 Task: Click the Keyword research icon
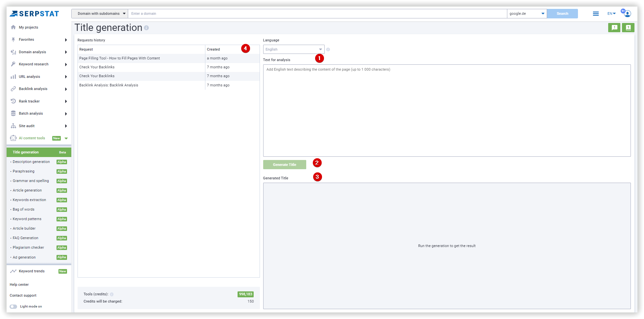pos(13,64)
